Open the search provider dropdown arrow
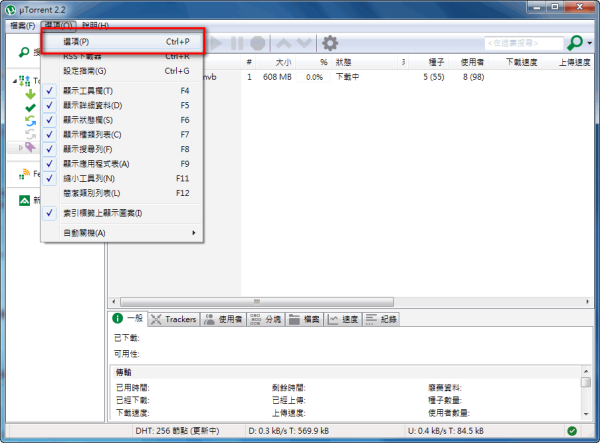The height and width of the screenshot is (443, 600). point(590,43)
